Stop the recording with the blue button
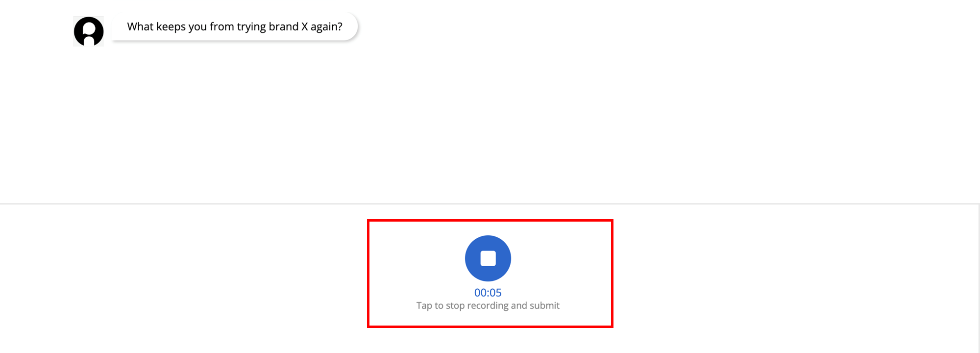The width and height of the screenshot is (980, 353). click(x=488, y=258)
